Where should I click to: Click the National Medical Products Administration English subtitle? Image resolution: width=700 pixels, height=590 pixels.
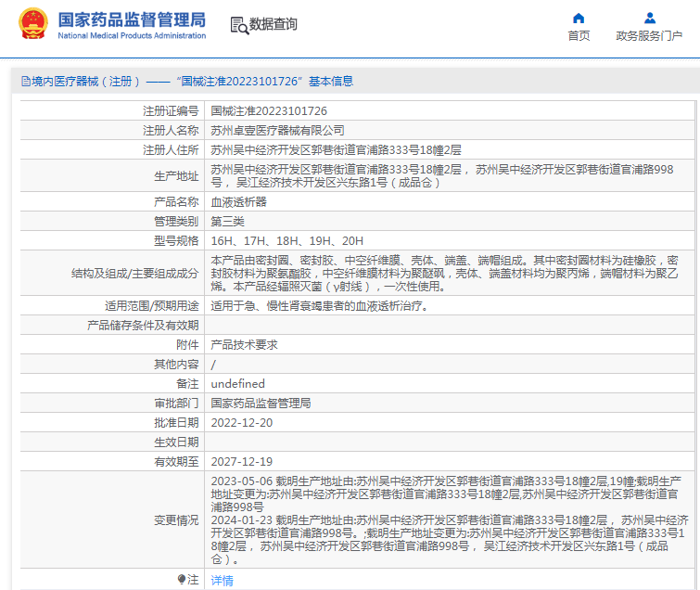point(132,36)
